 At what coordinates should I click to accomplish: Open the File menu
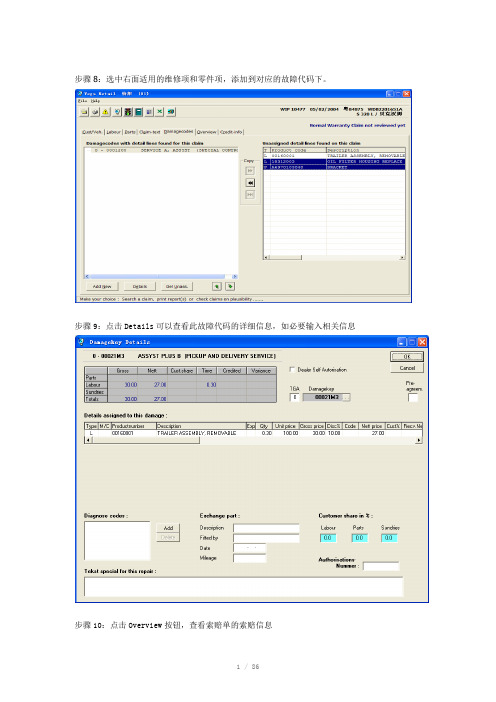pos(82,101)
